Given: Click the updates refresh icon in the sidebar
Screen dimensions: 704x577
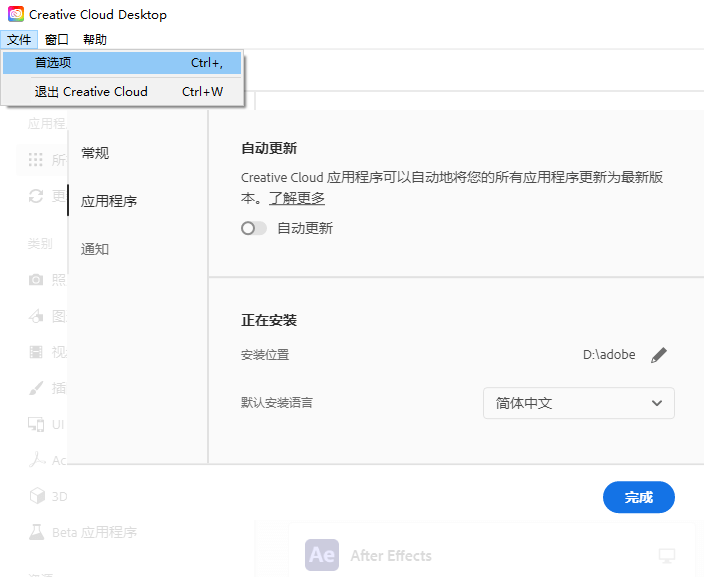Looking at the screenshot, I should (36, 196).
